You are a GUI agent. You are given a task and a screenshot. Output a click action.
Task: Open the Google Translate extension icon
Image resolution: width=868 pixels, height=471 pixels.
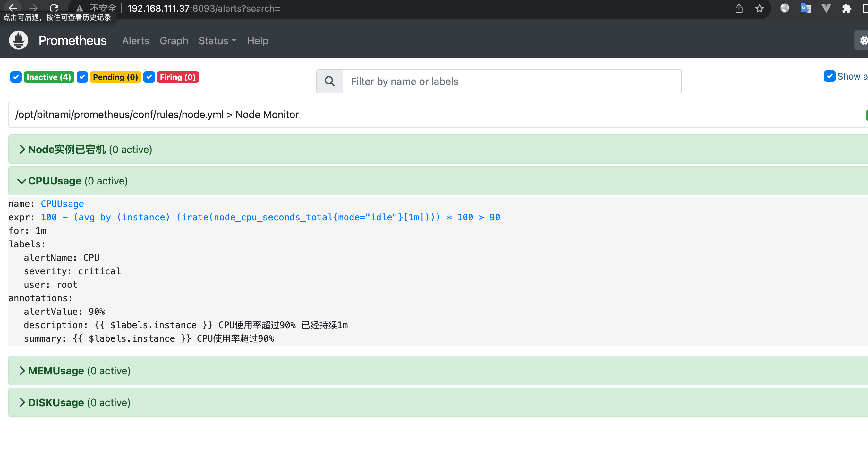[805, 8]
